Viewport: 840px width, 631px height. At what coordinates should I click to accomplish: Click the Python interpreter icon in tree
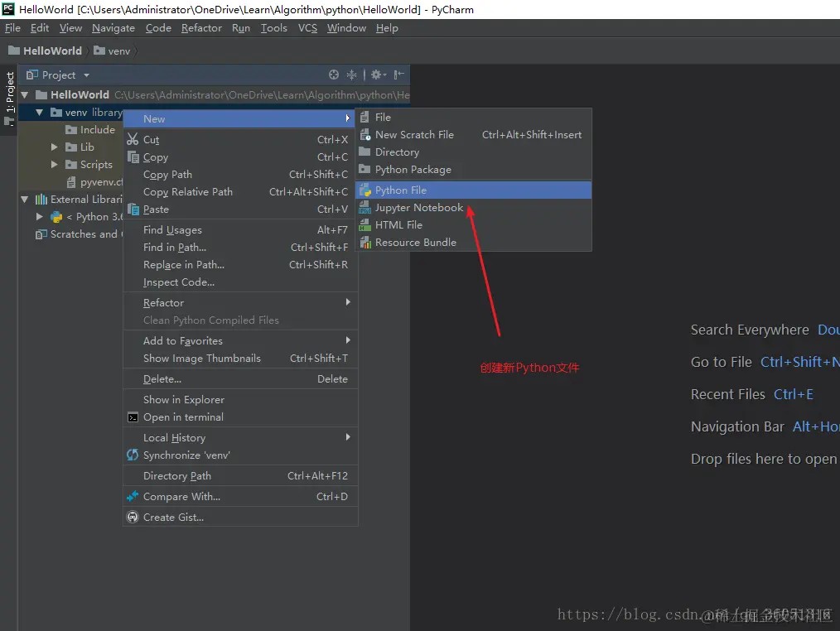click(56, 216)
